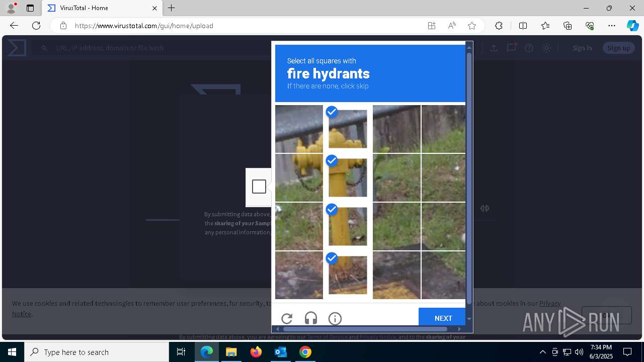This screenshot has height=362, width=644.
Task: Open the volume control in tray
Action: 579,352
